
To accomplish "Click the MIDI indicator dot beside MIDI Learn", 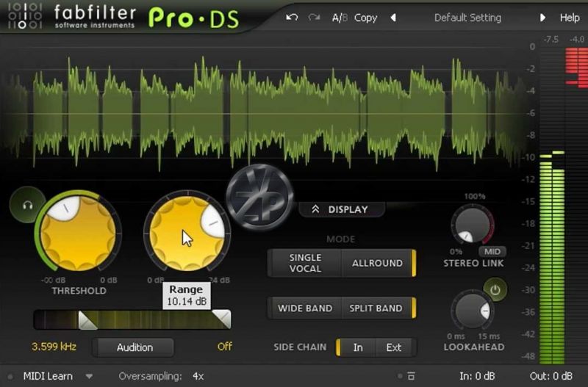I will (x=10, y=377).
